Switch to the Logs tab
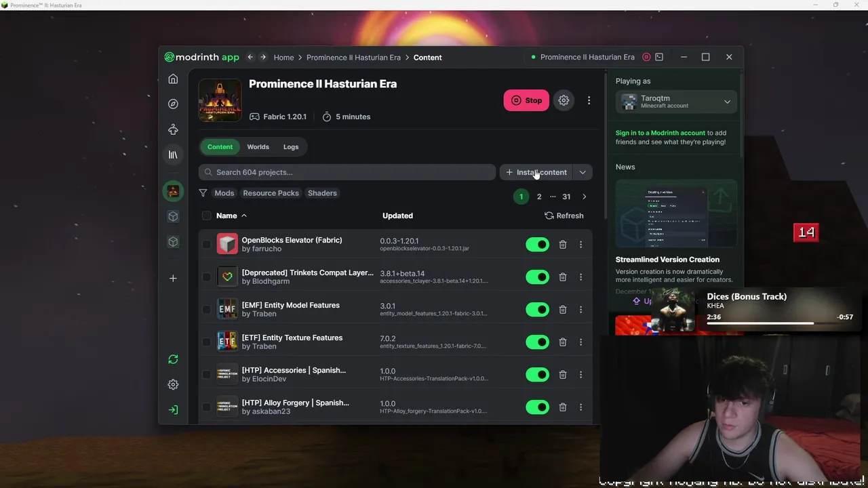This screenshot has width=868, height=488. tap(291, 147)
